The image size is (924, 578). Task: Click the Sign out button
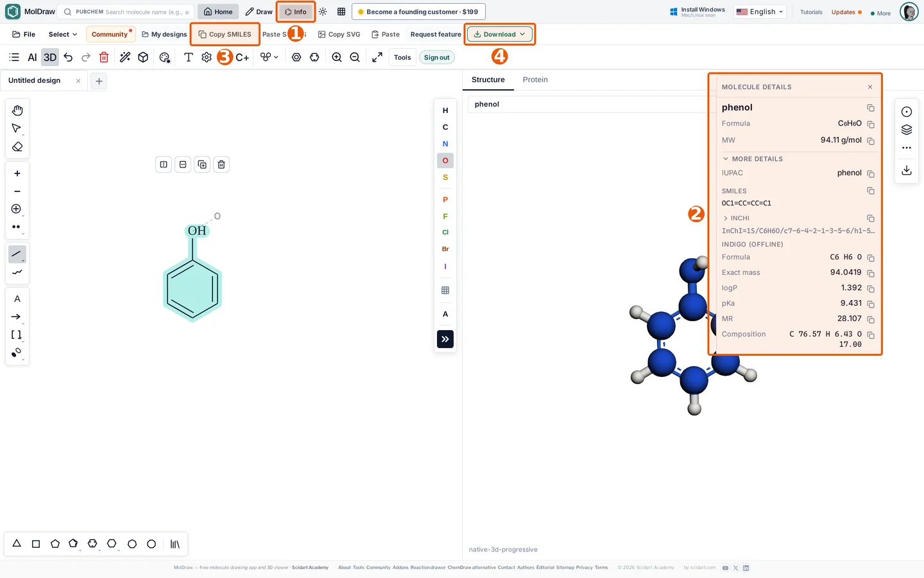[x=437, y=57]
